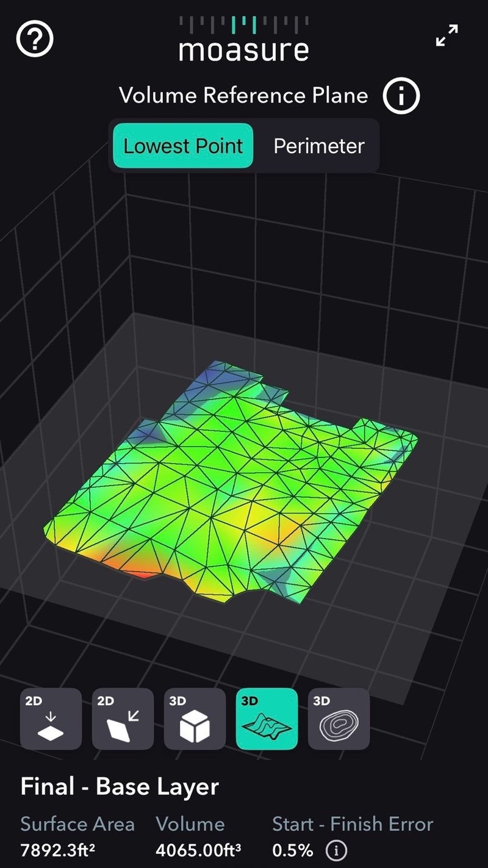
Task: Open the 2D perspective view icon
Action: (122, 719)
